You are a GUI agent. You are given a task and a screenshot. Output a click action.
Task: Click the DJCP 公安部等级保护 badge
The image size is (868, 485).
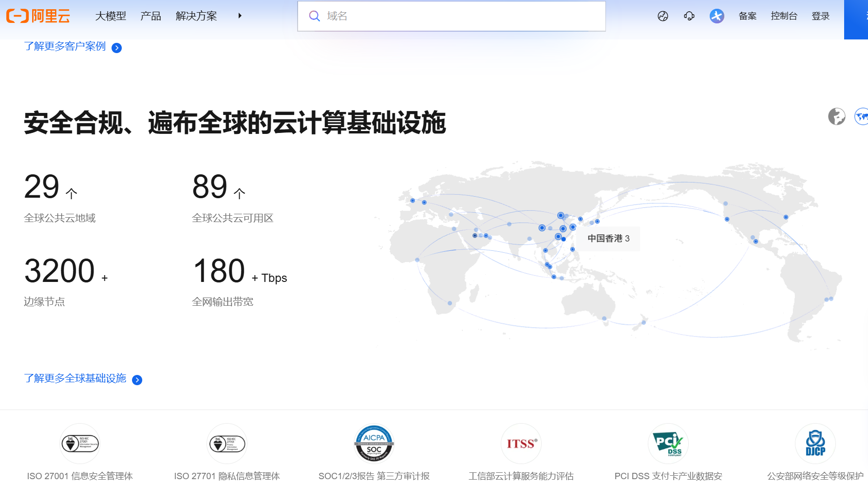click(x=815, y=443)
